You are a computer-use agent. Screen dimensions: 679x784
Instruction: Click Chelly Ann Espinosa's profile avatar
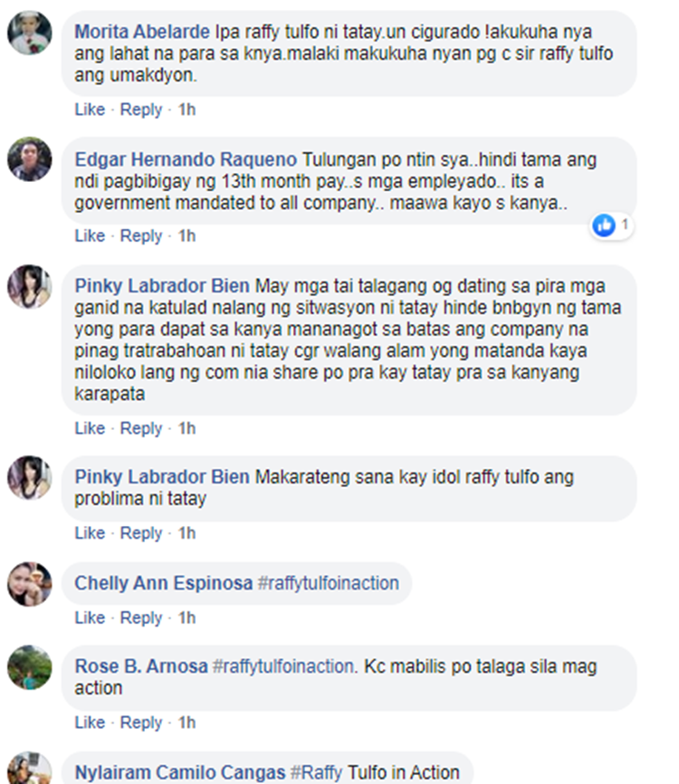30,584
